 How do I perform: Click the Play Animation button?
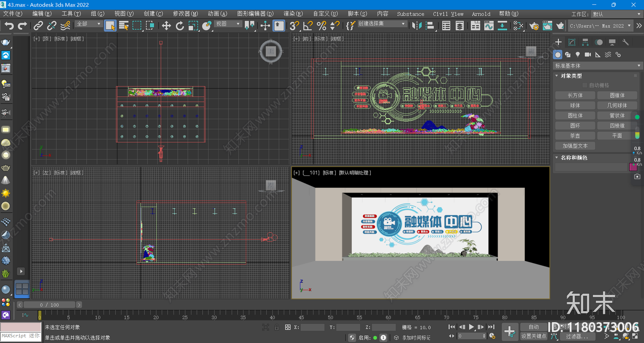[x=471, y=327]
